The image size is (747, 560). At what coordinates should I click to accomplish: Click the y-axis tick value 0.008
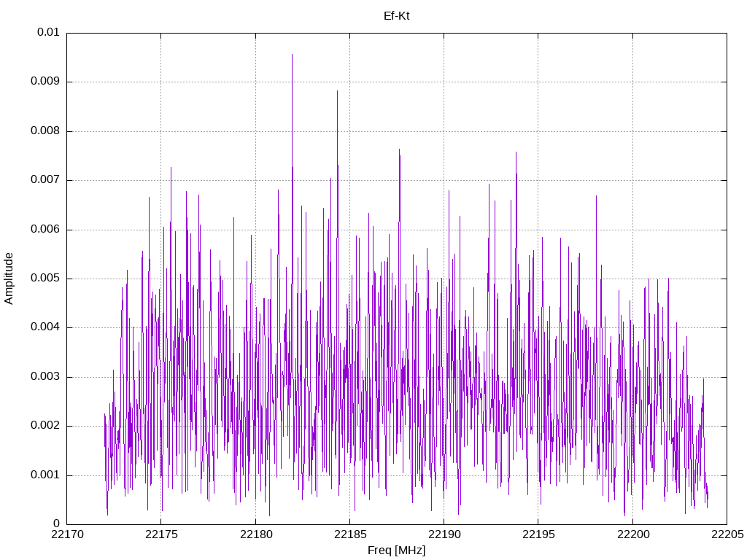(45, 131)
